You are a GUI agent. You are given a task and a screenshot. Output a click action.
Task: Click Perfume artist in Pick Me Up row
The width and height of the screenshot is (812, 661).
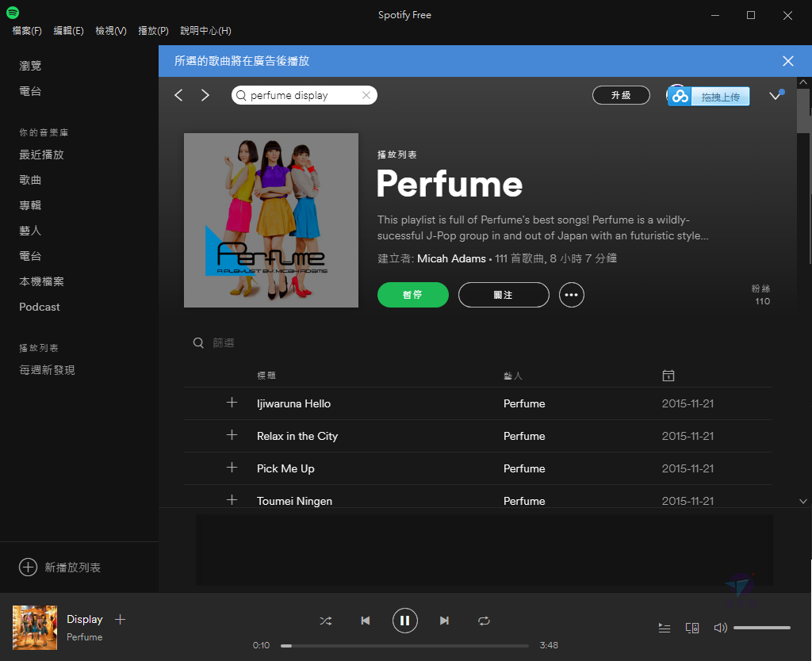coord(524,468)
